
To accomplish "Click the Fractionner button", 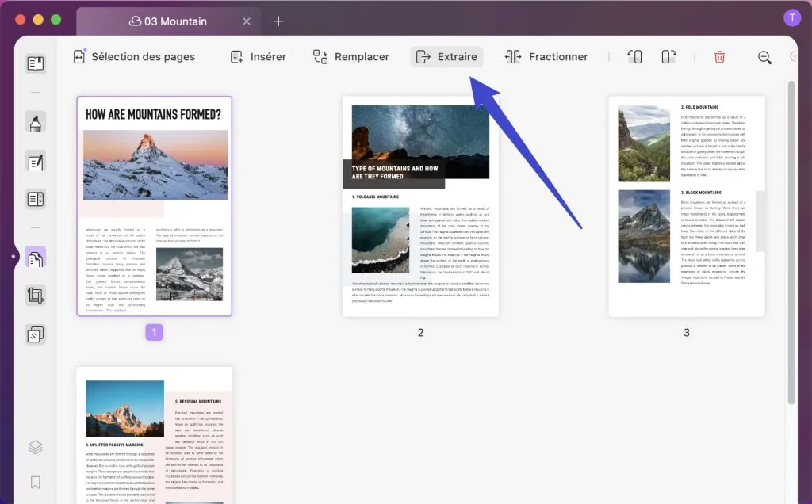I will click(x=546, y=57).
